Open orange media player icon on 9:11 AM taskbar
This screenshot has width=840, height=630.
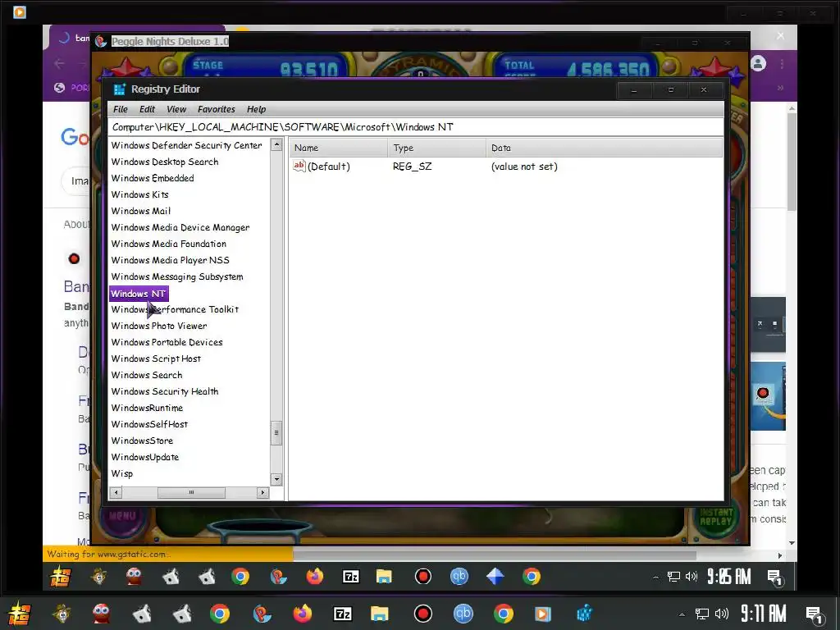[x=541, y=614]
